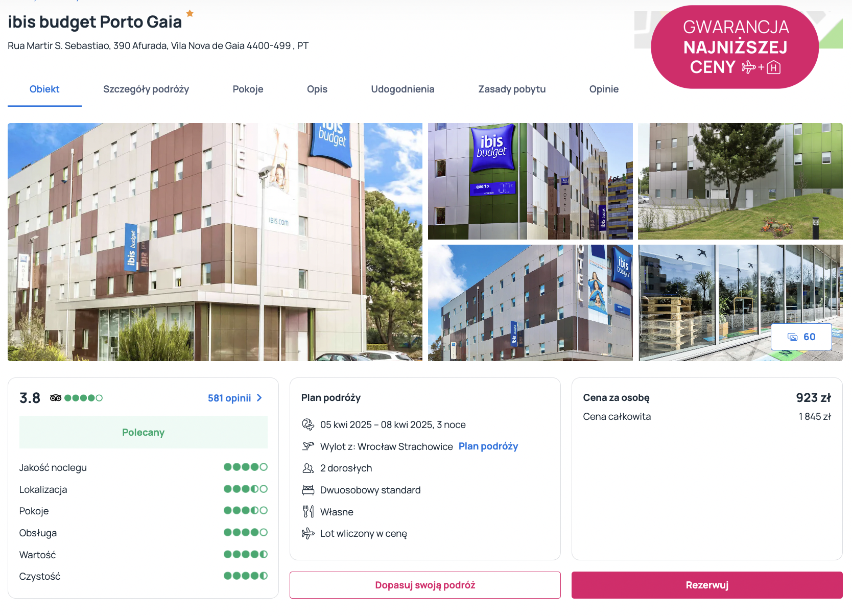Click the Cena za osobę label
The width and height of the screenshot is (852, 616).
(x=617, y=398)
